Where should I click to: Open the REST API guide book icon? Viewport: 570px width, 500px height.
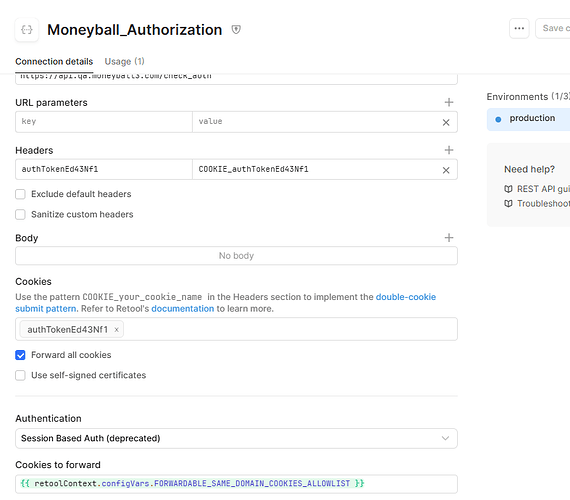point(508,189)
